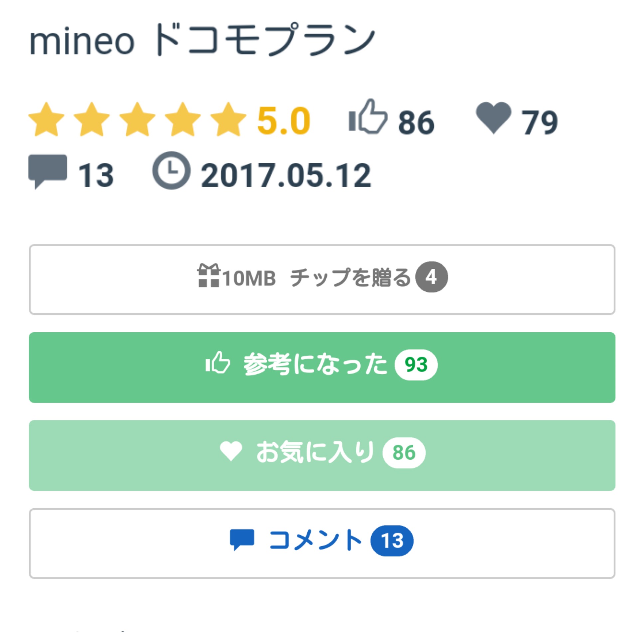This screenshot has height=644, width=644.
Task: Click the white heart icon on お気に入り
Action: click(x=231, y=451)
